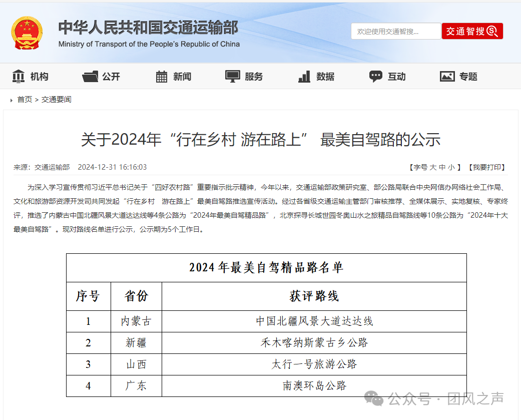This screenshot has width=521, height=420.
Task: Set font size to 小
Action: tap(451, 167)
